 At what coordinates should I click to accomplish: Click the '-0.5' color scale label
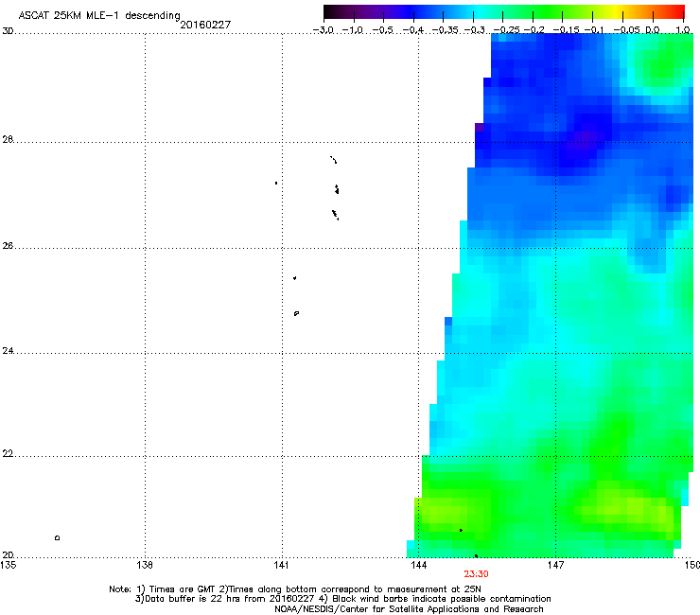[383, 30]
